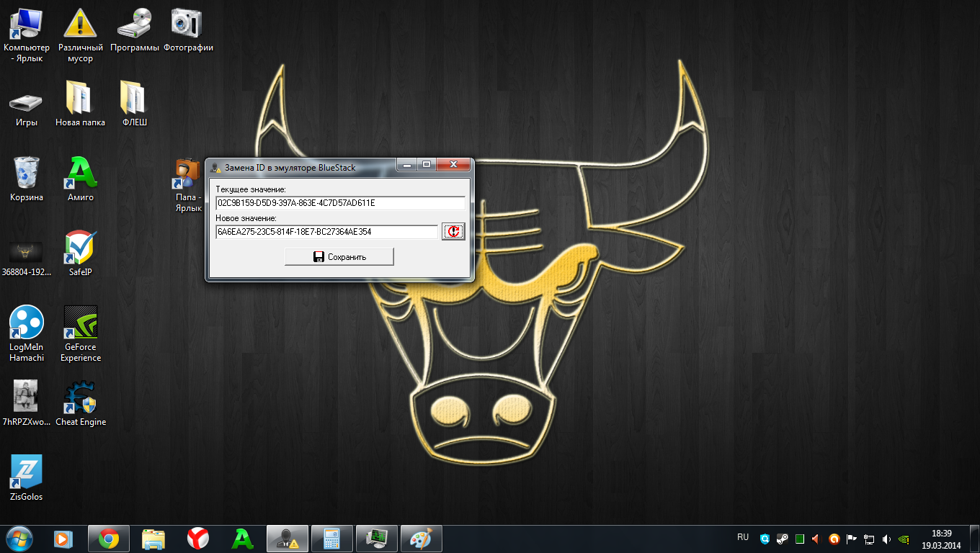Open the white volume speaker tray icon
This screenshot has width=980, height=553.
click(886, 539)
